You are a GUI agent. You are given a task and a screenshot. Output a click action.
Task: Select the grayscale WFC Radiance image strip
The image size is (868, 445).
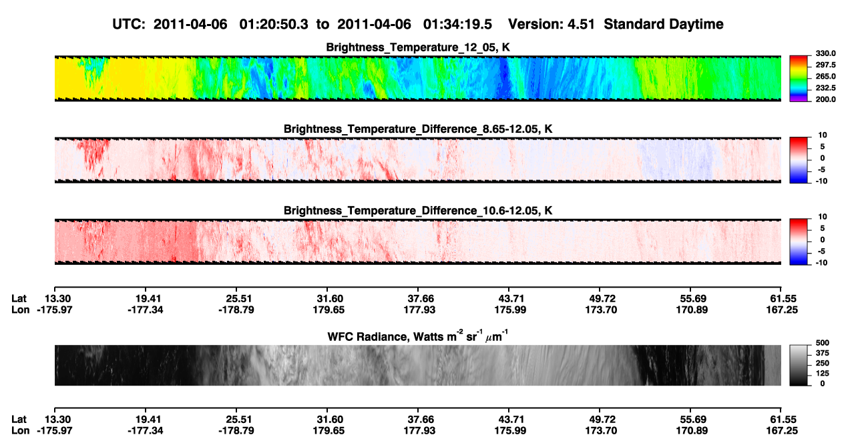(x=418, y=365)
